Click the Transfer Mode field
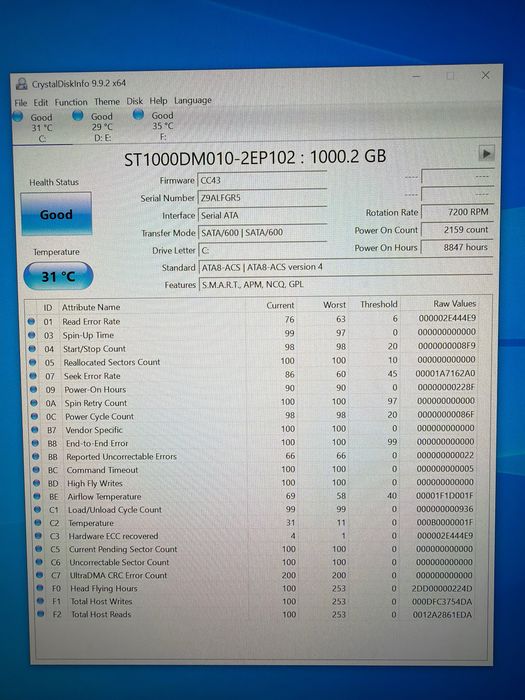This screenshot has height=700, width=525. (262, 232)
